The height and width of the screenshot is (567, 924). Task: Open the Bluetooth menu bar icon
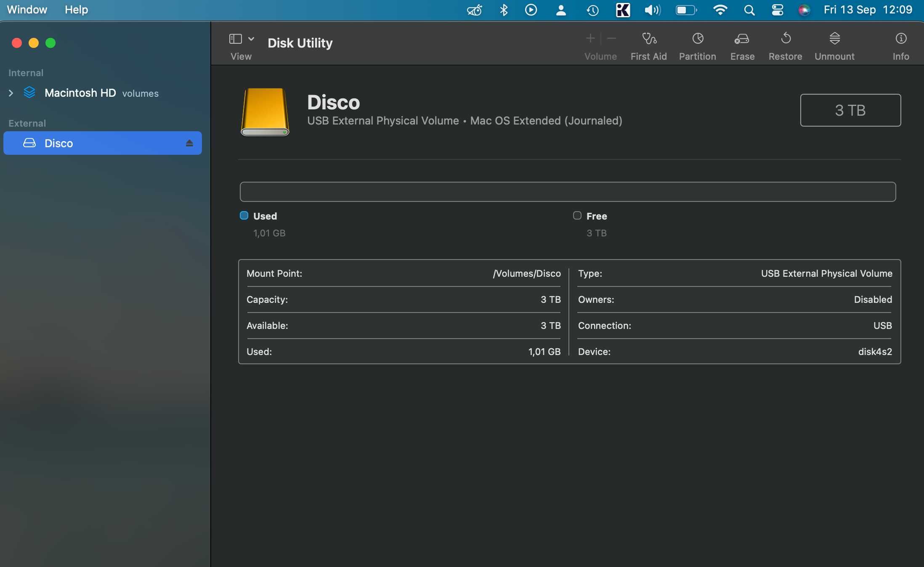(x=504, y=10)
